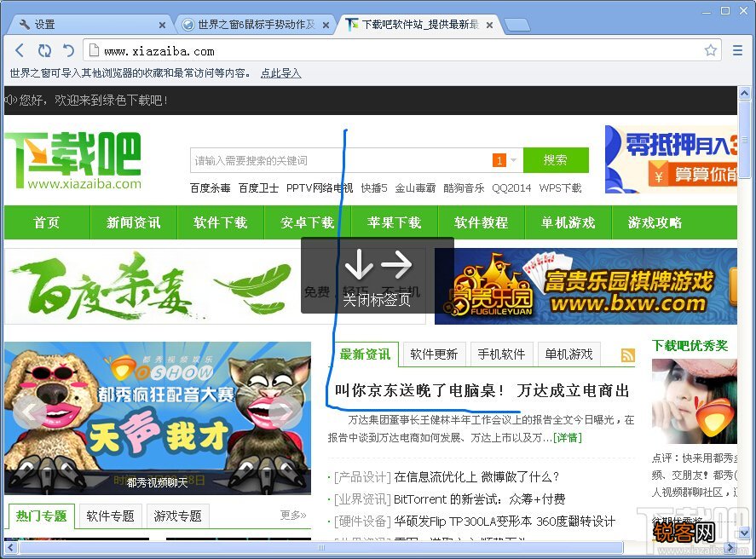Click horizontal scrollbar left arrow
Screen dimensions: 756x559
10,547
